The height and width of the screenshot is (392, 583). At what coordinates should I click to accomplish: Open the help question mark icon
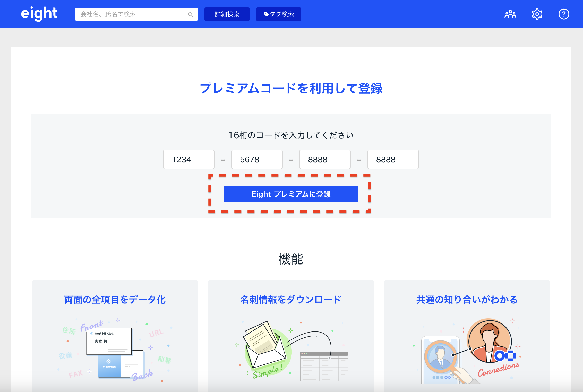[x=564, y=14]
